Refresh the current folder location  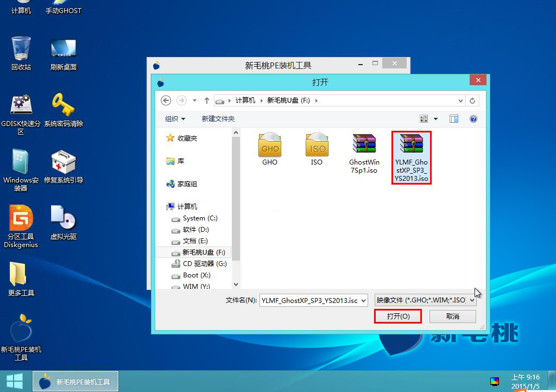tap(472, 100)
